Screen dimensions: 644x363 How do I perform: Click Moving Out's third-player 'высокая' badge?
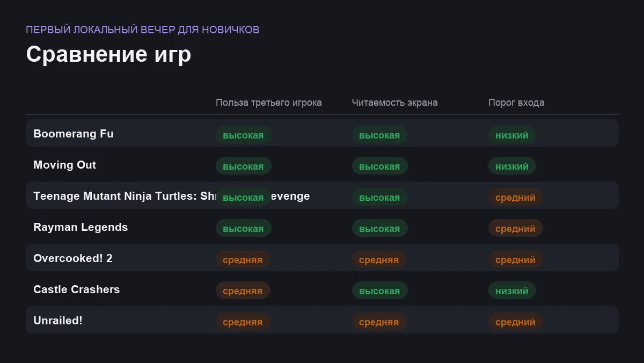pos(244,166)
